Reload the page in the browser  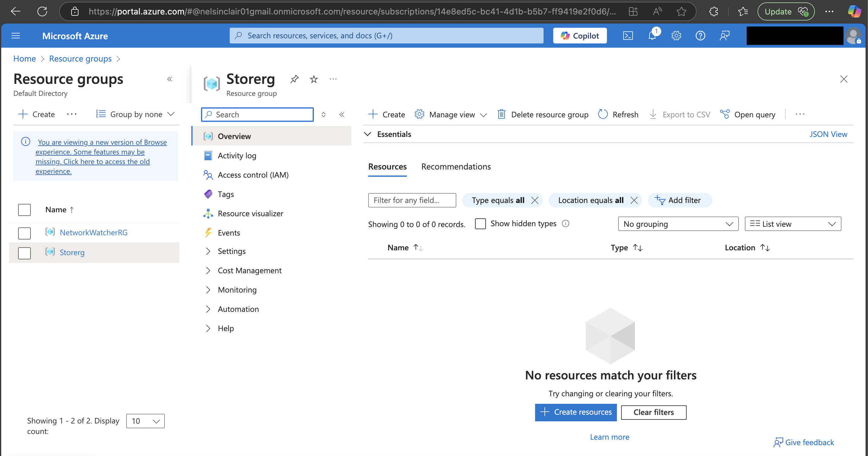pos(42,11)
